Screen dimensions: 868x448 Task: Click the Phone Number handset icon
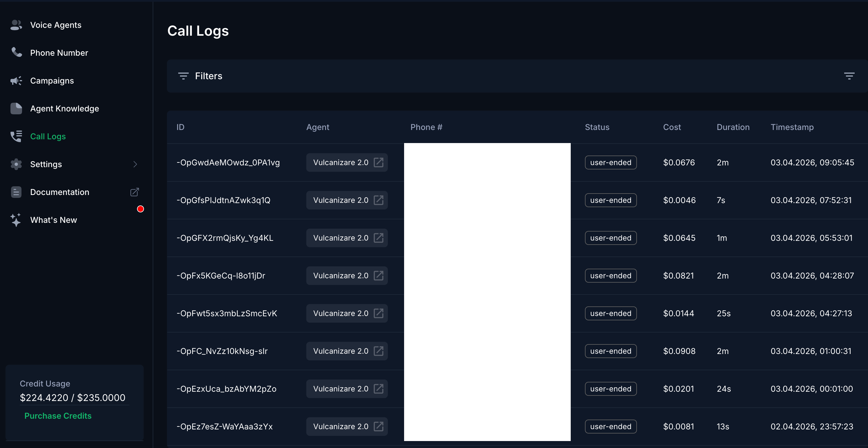(16, 53)
